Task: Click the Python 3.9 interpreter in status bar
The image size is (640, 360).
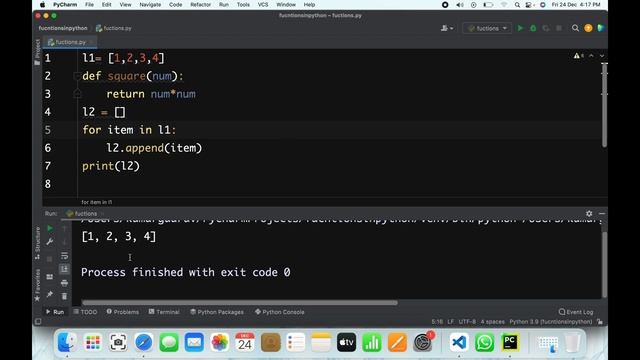Action: [x=551, y=322]
